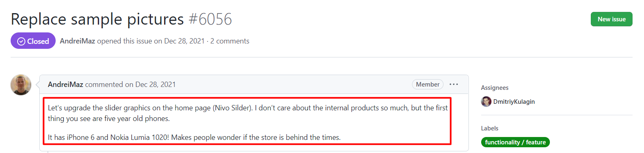Open assignee DmitriyKulagin's profile link
The image size is (644, 153).
514,102
